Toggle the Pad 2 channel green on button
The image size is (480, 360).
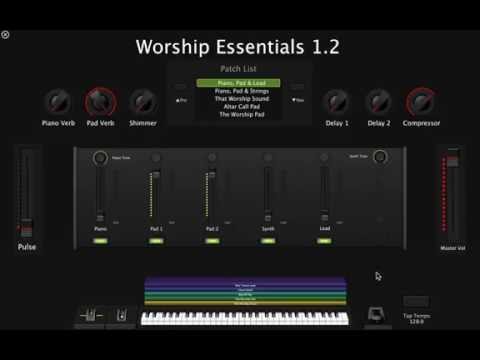tap(212, 241)
